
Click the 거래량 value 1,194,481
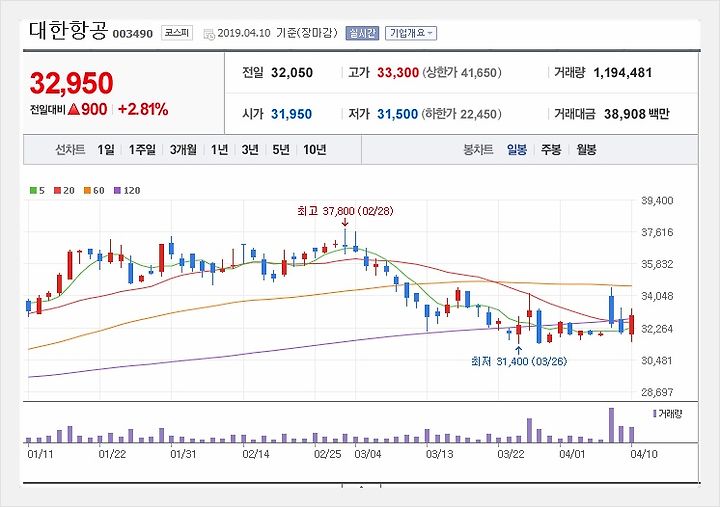(x=623, y=73)
